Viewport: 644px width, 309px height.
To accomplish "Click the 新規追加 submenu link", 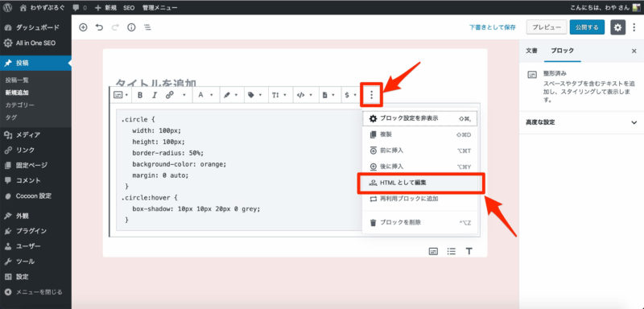I will click(x=17, y=93).
